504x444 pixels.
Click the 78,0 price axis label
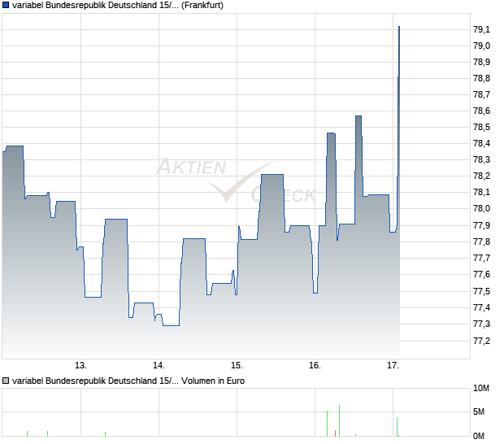(481, 209)
